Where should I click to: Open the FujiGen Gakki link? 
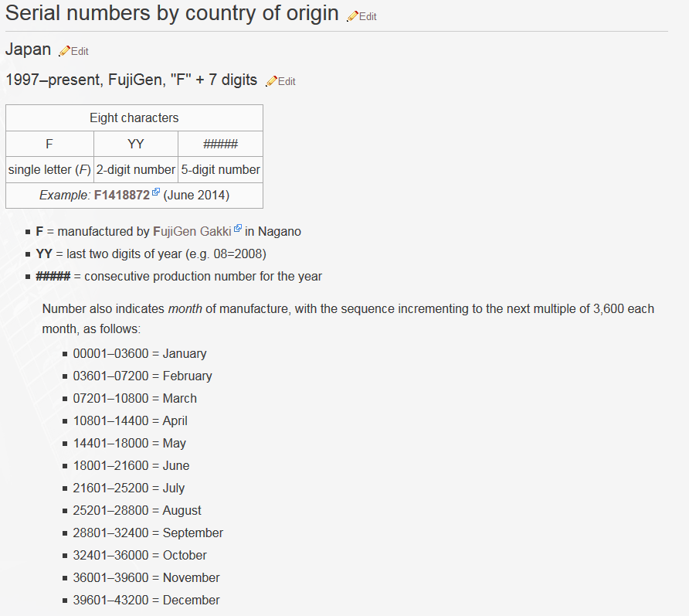pyautogui.click(x=192, y=231)
